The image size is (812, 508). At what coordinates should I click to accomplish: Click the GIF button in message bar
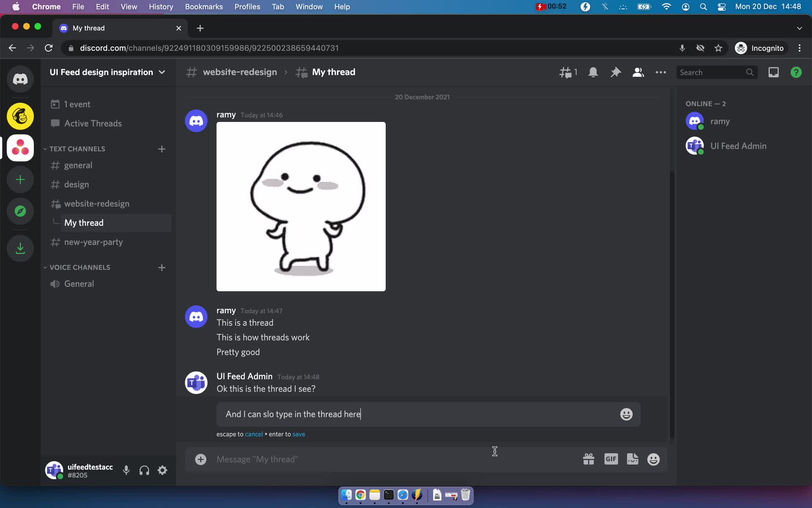611,459
